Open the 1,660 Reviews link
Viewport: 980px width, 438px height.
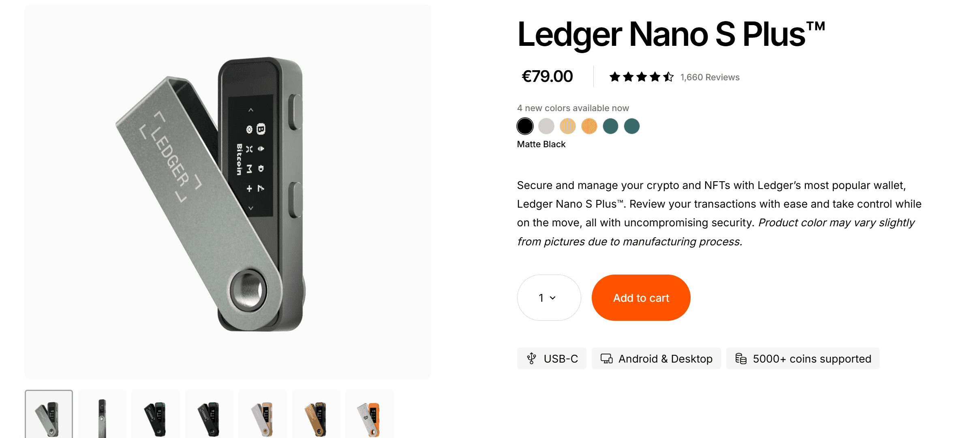click(x=710, y=77)
